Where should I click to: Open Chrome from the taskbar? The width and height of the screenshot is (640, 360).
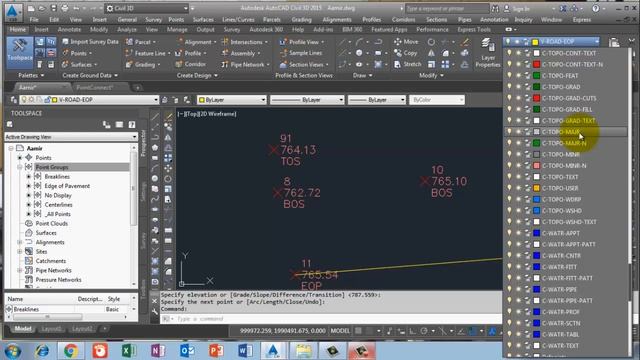(71, 351)
